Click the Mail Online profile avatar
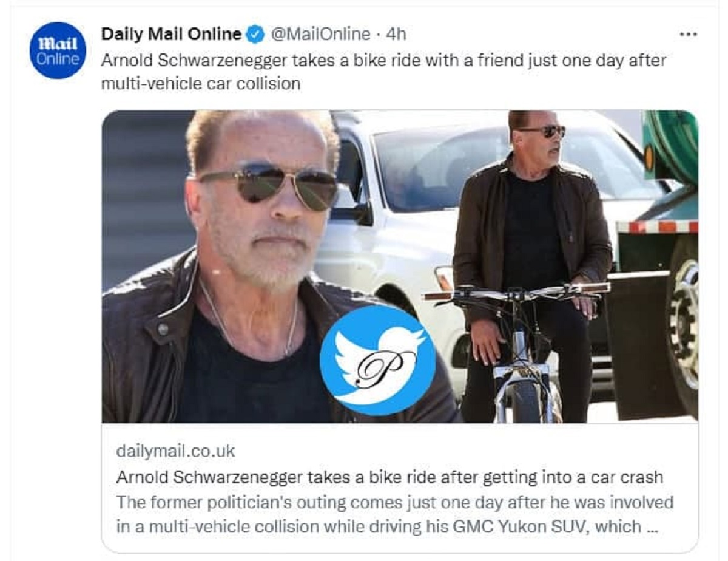The height and width of the screenshot is (561, 728). pos(58,50)
